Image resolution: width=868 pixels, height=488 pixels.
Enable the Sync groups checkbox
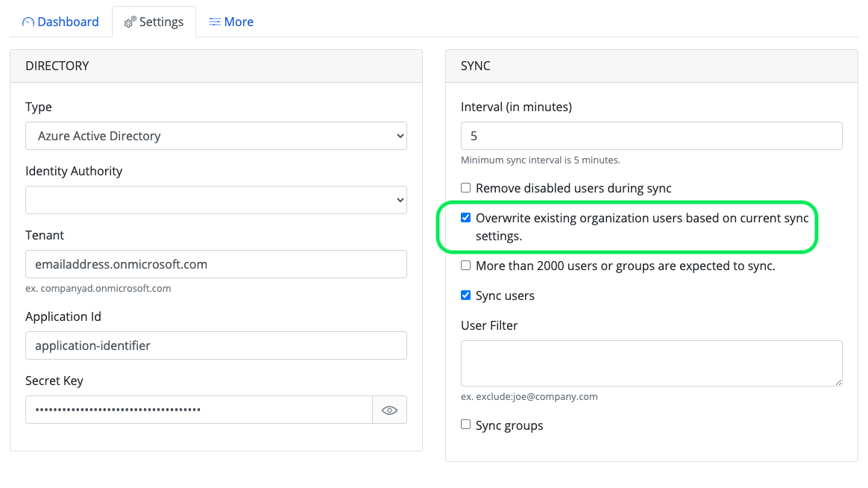[465, 425]
